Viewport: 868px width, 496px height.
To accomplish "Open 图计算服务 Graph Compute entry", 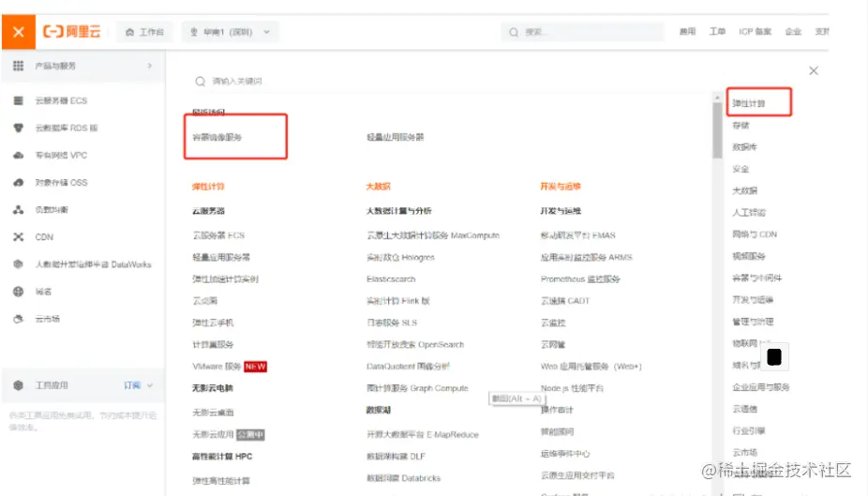I will (x=417, y=388).
